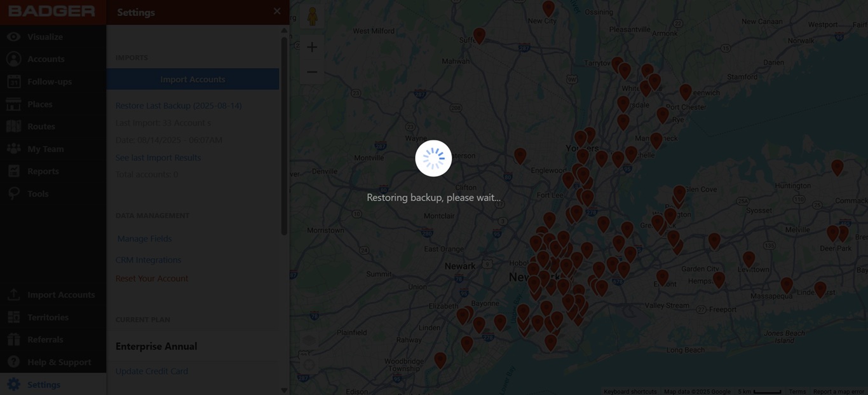Click the settings panel scrollbar down arrow
Viewport: 868px width, 395px height.
click(284, 390)
